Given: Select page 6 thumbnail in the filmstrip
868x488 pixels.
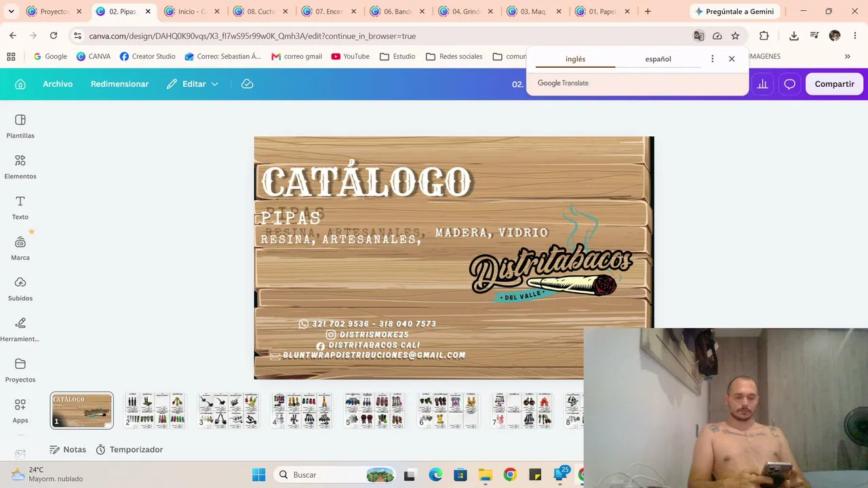Looking at the screenshot, I should pyautogui.click(x=448, y=410).
